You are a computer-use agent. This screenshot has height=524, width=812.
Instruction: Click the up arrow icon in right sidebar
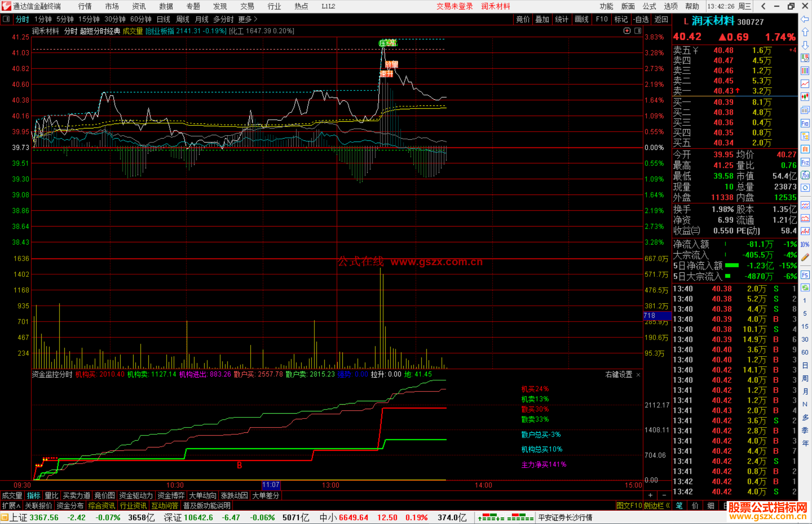tap(805, 32)
